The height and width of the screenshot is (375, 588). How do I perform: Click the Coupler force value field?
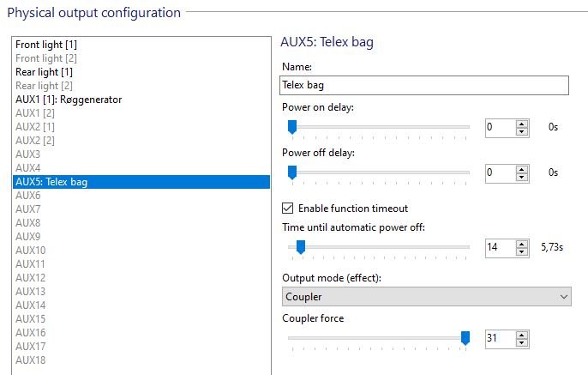501,339
